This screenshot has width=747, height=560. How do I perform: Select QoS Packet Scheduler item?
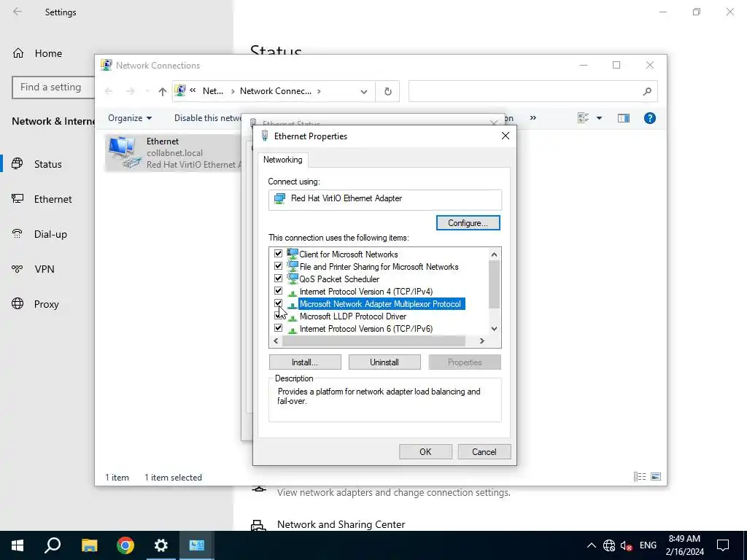pos(339,279)
